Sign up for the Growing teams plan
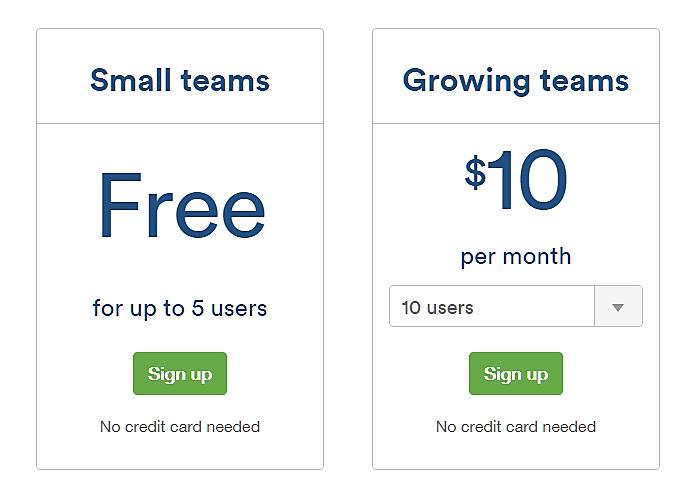This screenshot has height=500, width=692. click(x=516, y=374)
